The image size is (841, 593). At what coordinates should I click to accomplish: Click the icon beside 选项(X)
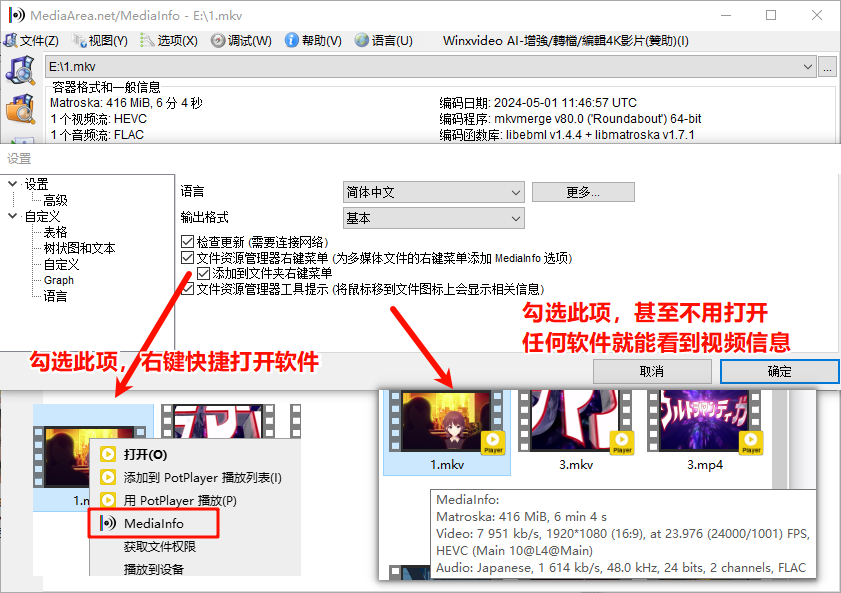pyautogui.click(x=147, y=40)
